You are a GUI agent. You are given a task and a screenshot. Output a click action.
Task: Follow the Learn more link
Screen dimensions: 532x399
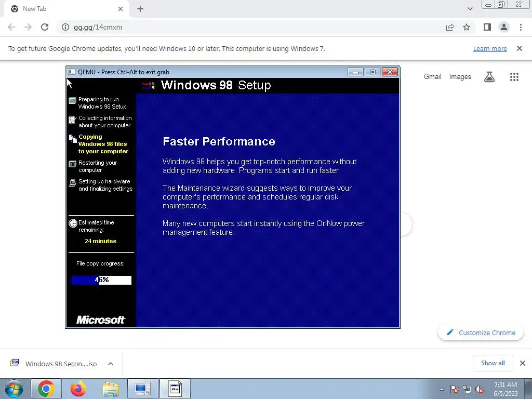point(490,48)
